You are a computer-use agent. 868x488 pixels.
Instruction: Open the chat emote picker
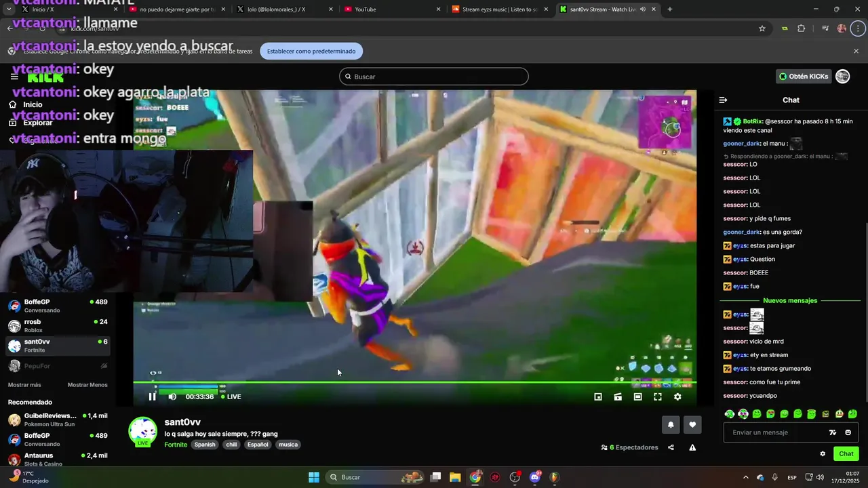tap(848, 432)
